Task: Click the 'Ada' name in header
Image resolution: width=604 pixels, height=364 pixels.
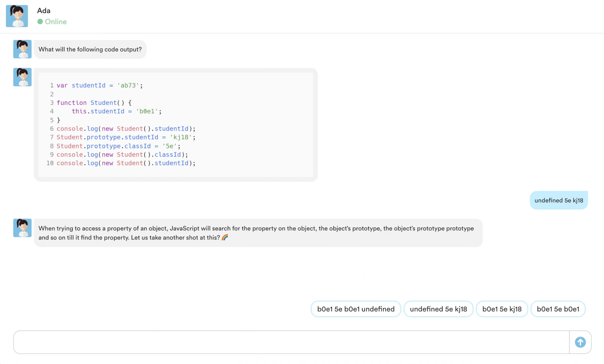Action: click(44, 11)
